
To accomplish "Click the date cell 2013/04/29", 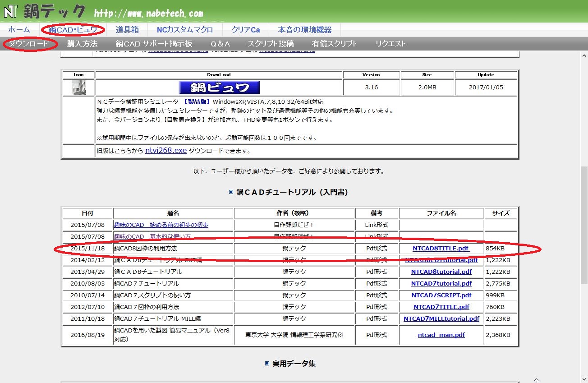I will pos(87,272).
